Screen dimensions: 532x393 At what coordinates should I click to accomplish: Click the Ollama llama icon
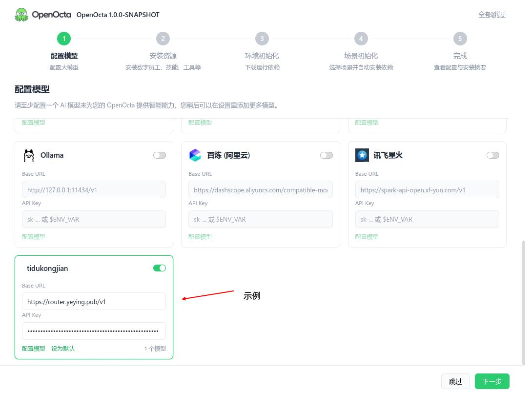pyautogui.click(x=29, y=155)
